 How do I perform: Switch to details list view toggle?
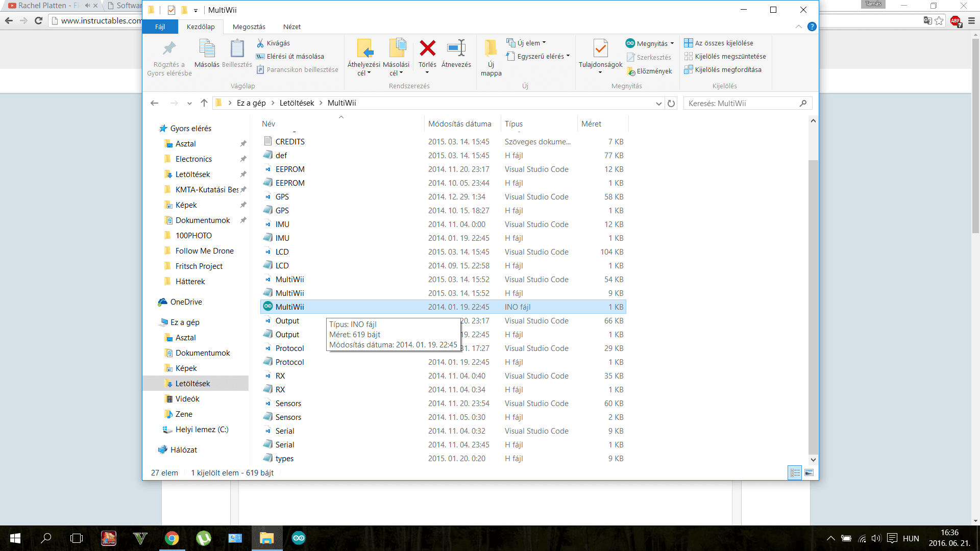click(795, 473)
